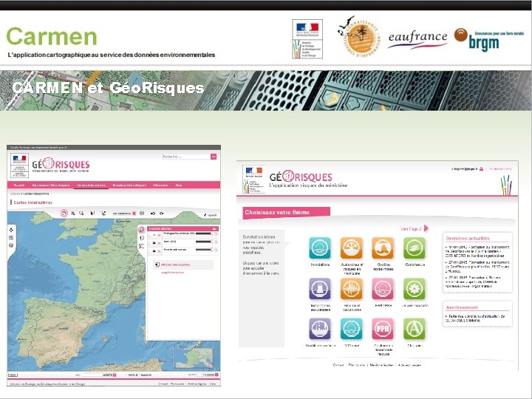
Task: Adjust opacity slider of Fond de carte monde
Action: [x=204, y=250]
